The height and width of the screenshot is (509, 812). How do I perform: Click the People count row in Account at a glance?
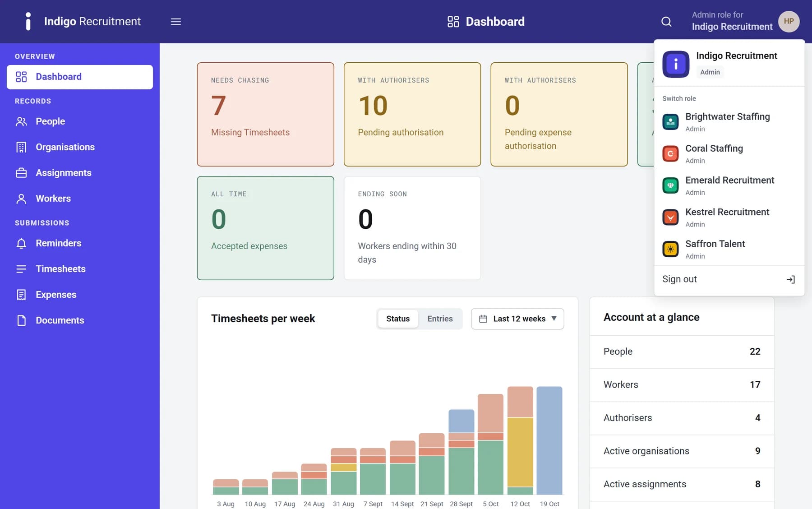(x=682, y=352)
